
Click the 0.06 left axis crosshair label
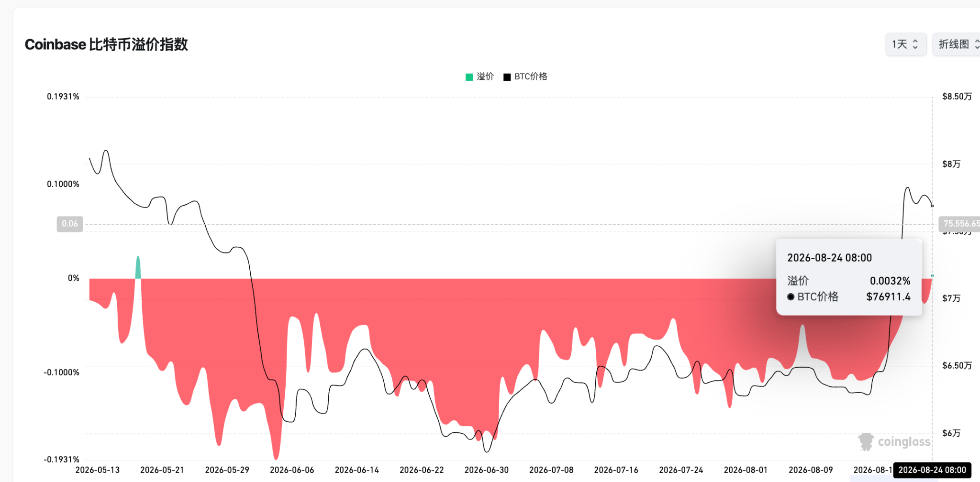click(70, 224)
